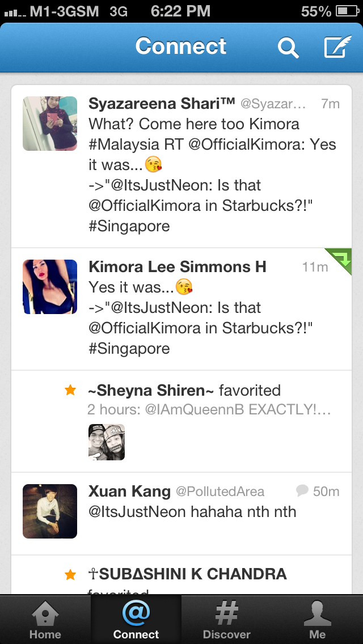Screen dimensions: 363x644
Task: Tap the battery indicator in status bar
Action: point(348,11)
